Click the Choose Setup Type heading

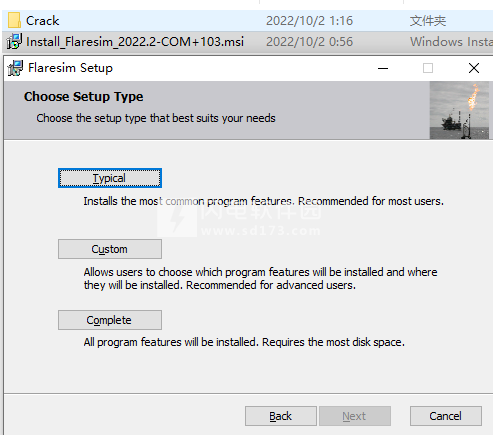[x=84, y=97]
